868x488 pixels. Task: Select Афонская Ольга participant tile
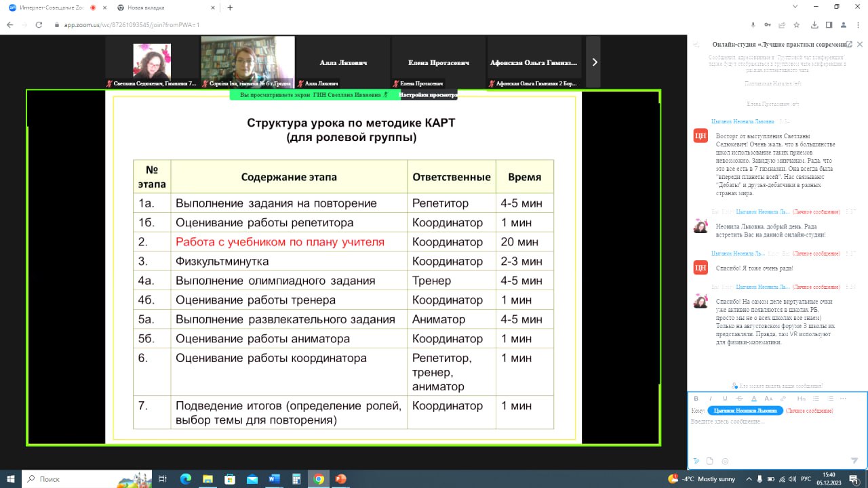pos(534,62)
